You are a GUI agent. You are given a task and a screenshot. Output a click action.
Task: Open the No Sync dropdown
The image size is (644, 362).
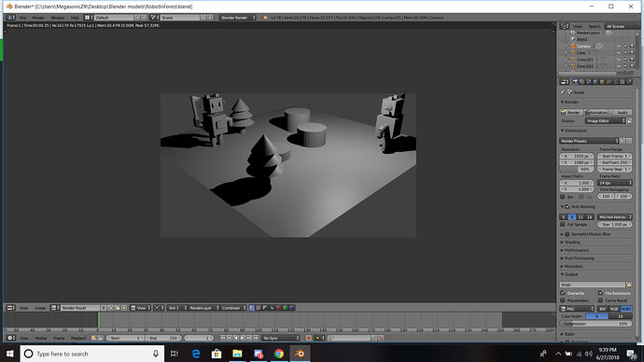[x=281, y=338]
